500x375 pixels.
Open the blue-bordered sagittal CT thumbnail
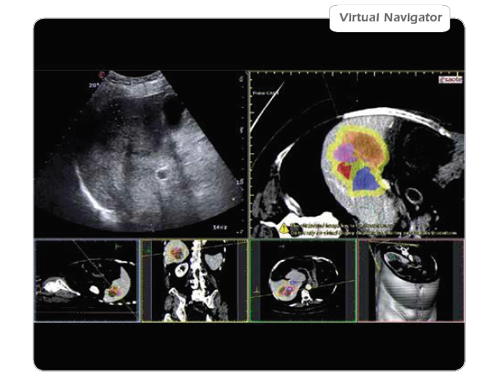[x=87, y=281]
